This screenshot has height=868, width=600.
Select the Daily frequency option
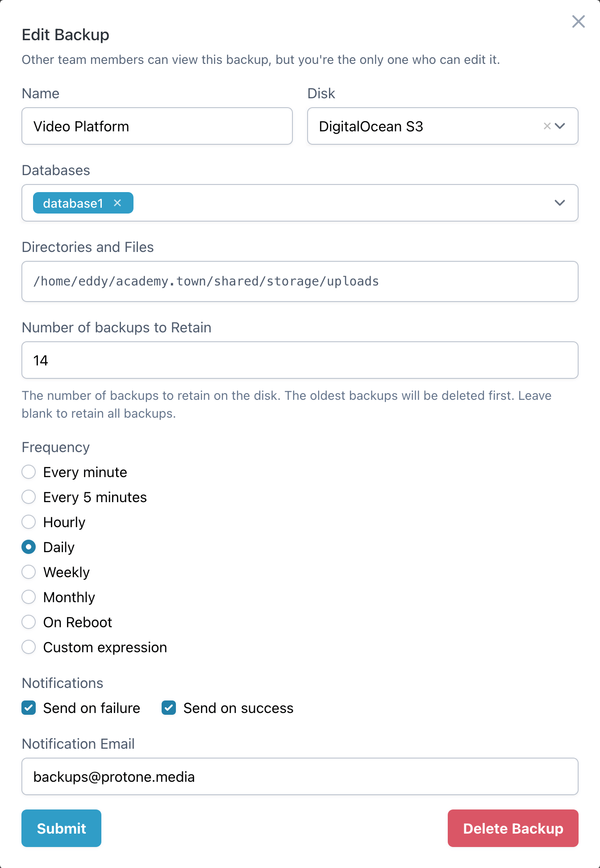pos(29,547)
